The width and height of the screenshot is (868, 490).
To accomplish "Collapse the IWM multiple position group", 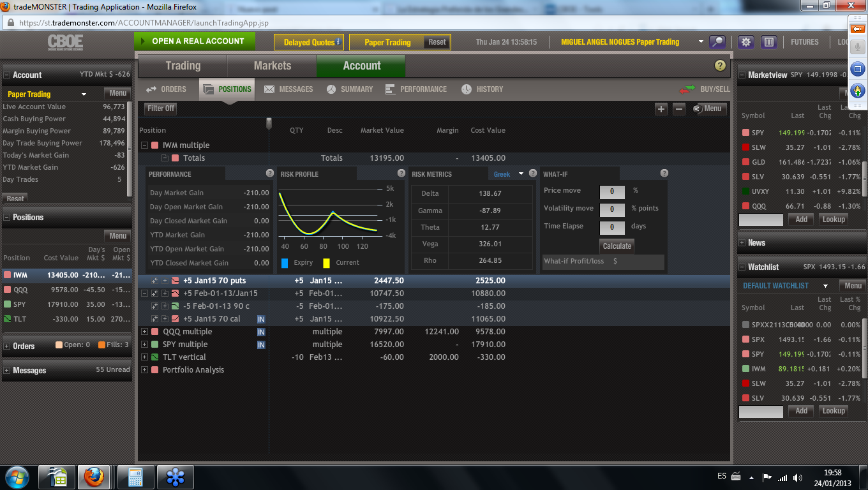I will coord(144,145).
